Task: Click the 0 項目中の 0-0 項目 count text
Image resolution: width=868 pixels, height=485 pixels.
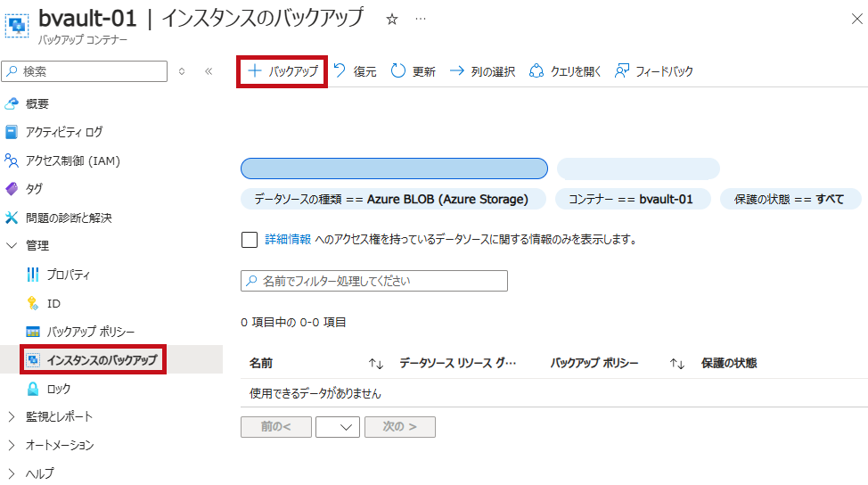Action: pos(293,322)
